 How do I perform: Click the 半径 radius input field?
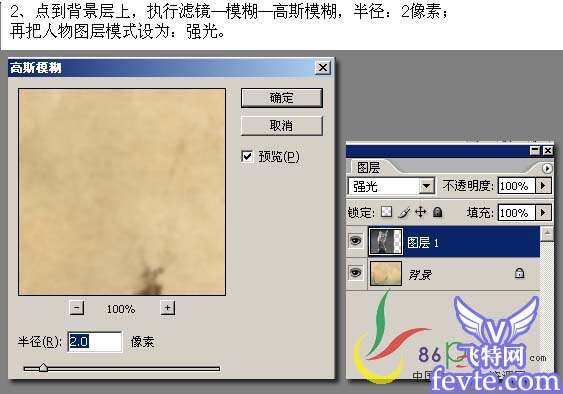tap(95, 341)
